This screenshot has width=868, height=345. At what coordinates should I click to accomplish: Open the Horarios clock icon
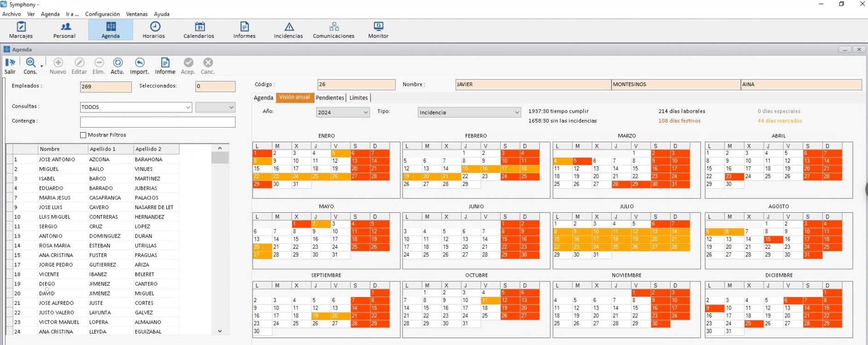click(155, 26)
